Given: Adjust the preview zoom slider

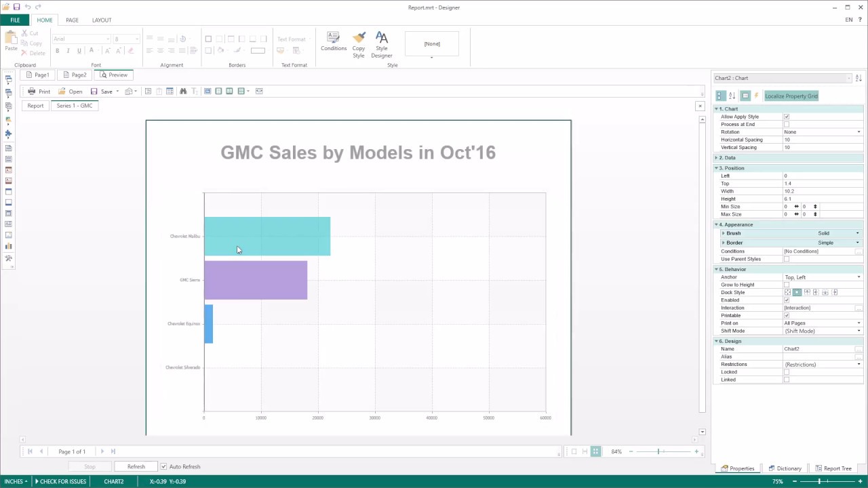Looking at the screenshot, I should pyautogui.click(x=658, y=451).
